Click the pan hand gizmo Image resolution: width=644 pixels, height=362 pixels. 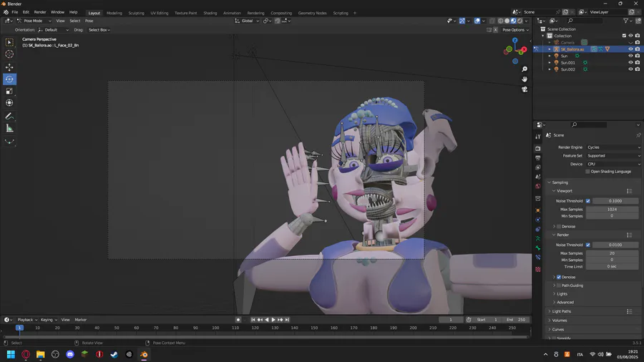[x=525, y=79]
